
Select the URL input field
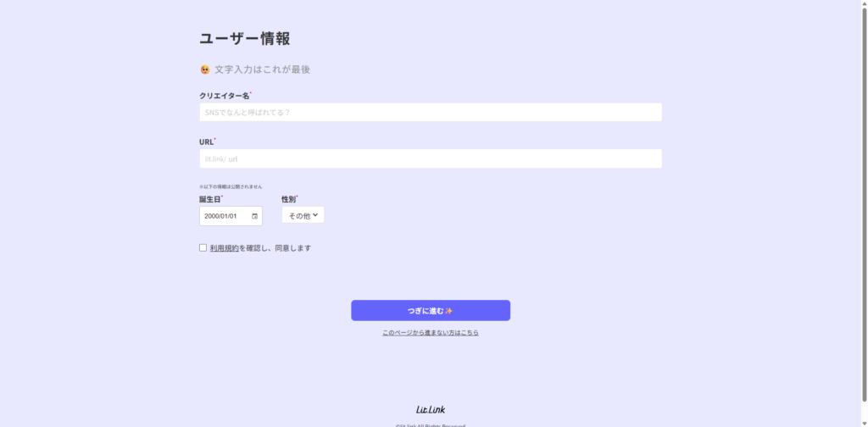click(x=431, y=158)
